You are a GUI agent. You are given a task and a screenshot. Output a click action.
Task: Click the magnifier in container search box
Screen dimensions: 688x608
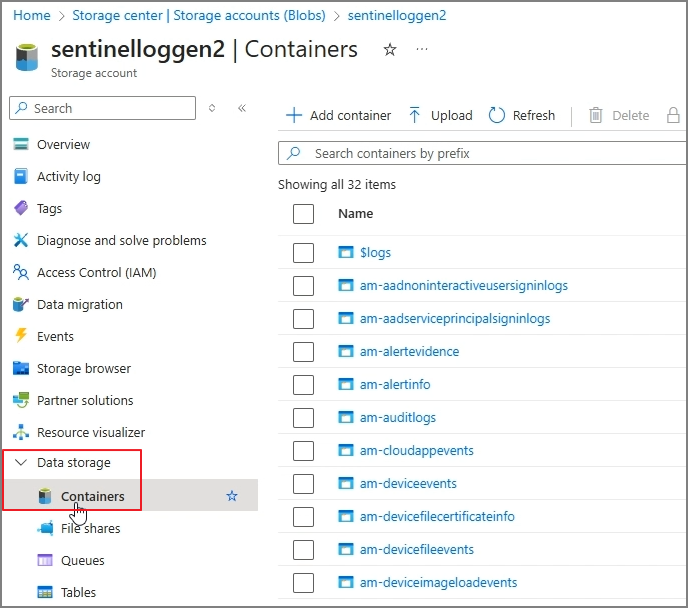pos(293,153)
